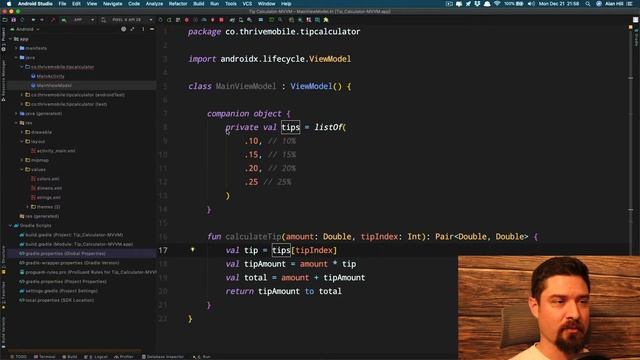Screen dimensions: 640x360
Task: Click the Select Opened File target icon
Action: pyautogui.click(x=123, y=29)
